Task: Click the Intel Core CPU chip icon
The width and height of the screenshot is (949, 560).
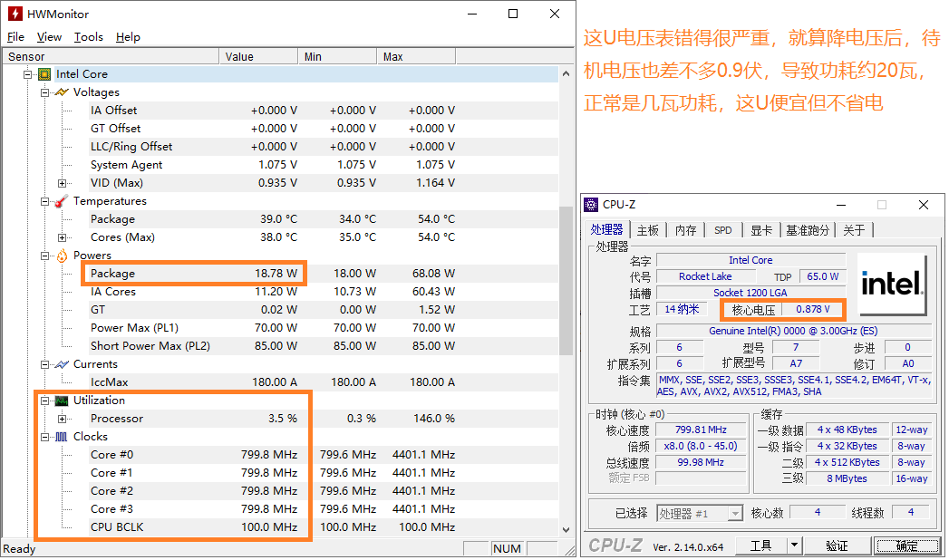Action: [44, 73]
